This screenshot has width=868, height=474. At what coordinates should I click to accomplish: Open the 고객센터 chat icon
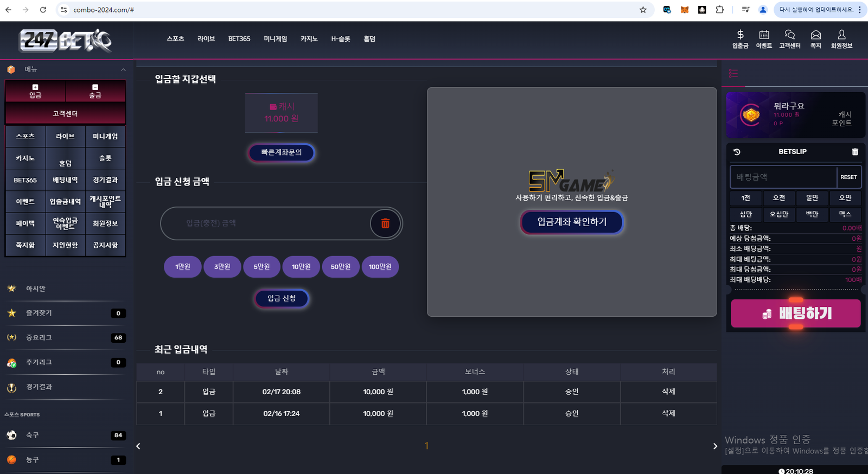tap(789, 36)
